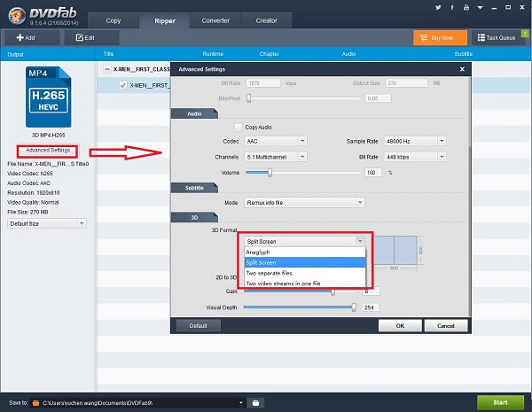Adjust the Bits/Pixel slider handle
This screenshot has height=412, width=532.
[x=248, y=98]
